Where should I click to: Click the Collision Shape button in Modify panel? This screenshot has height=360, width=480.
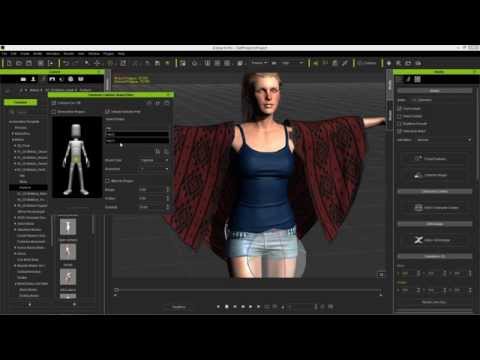435,175
